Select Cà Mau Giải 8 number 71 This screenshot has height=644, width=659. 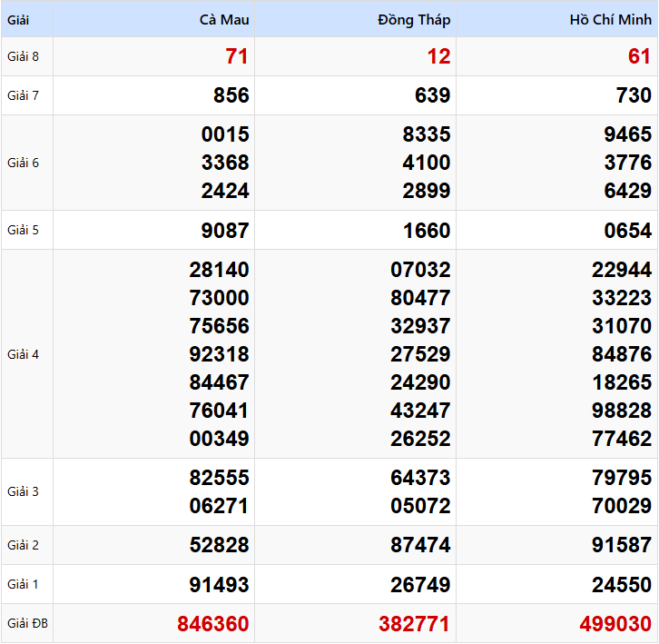tap(237, 56)
